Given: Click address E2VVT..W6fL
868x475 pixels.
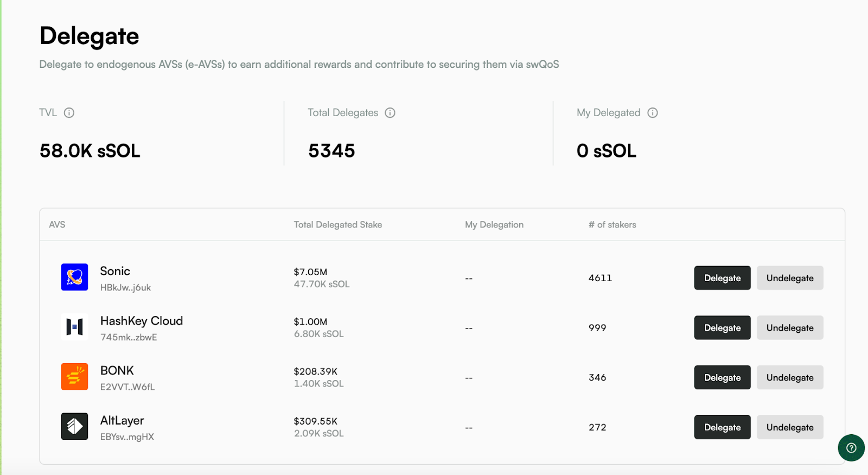Looking at the screenshot, I should pos(127,387).
